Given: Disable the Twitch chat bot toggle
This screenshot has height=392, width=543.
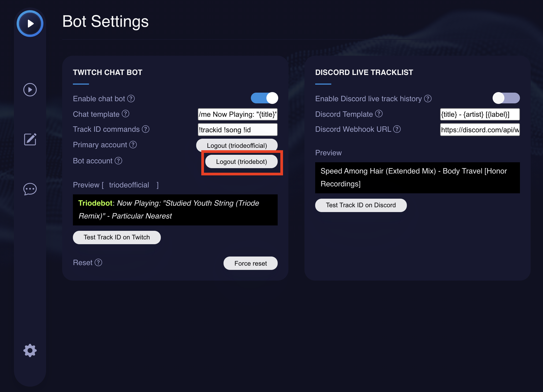Looking at the screenshot, I should point(264,98).
